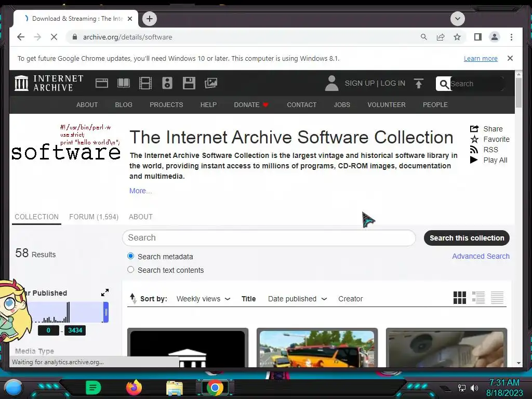Open HELP in the top navigation
This screenshot has width=532, height=399.
click(208, 105)
